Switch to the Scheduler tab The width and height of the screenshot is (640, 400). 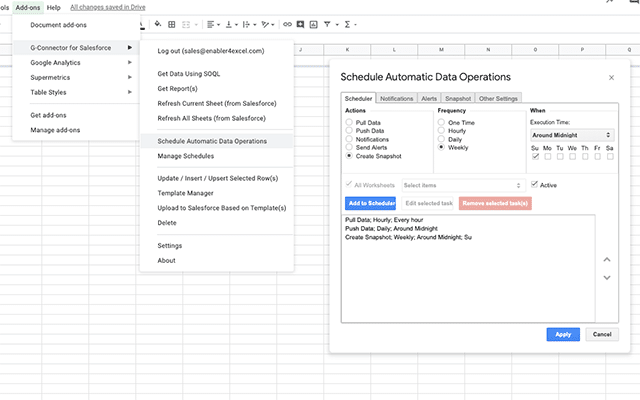pyautogui.click(x=358, y=98)
